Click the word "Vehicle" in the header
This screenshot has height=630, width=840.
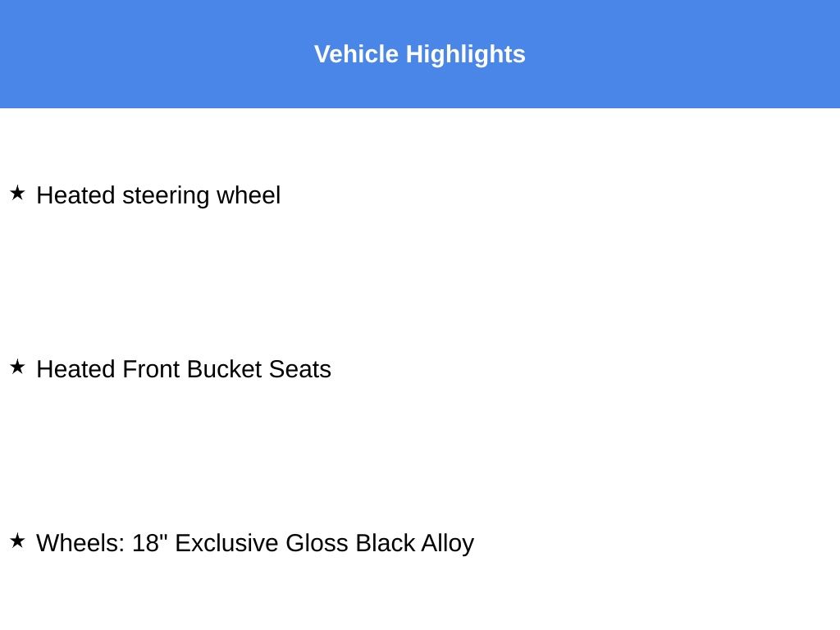356,54
